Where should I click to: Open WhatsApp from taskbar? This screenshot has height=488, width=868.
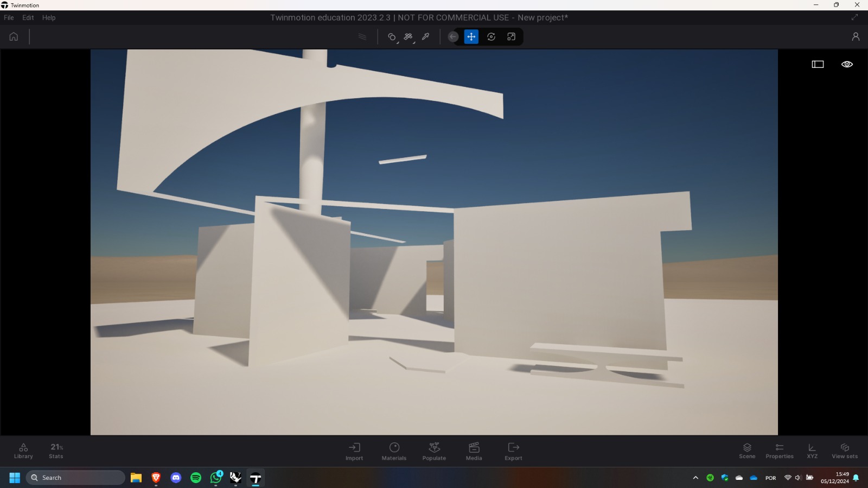(216, 478)
